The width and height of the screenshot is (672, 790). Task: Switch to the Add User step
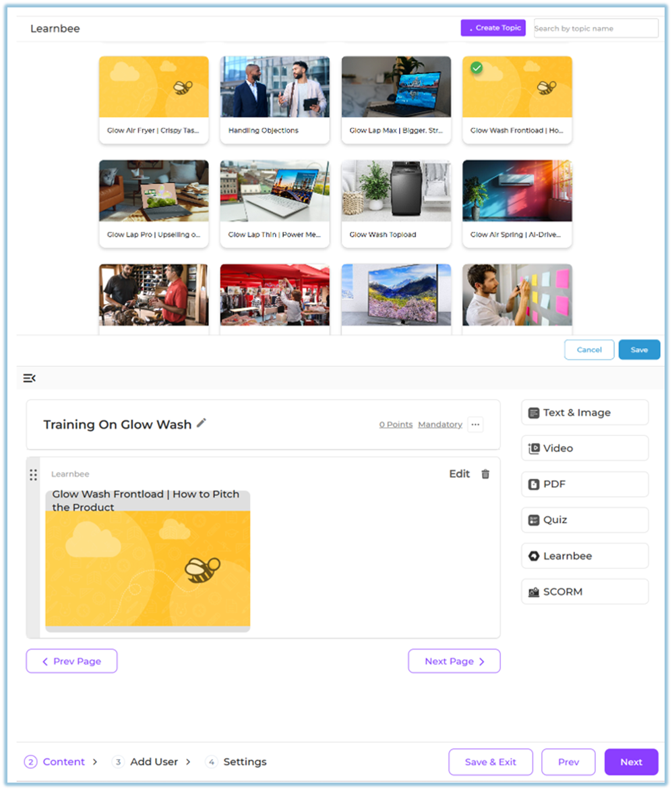click(154, 762)
